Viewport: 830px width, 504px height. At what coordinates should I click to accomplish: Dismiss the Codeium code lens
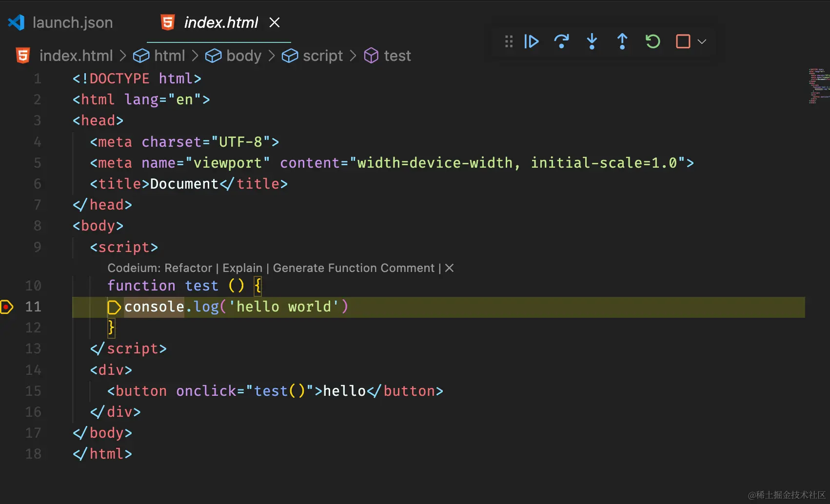450,268
